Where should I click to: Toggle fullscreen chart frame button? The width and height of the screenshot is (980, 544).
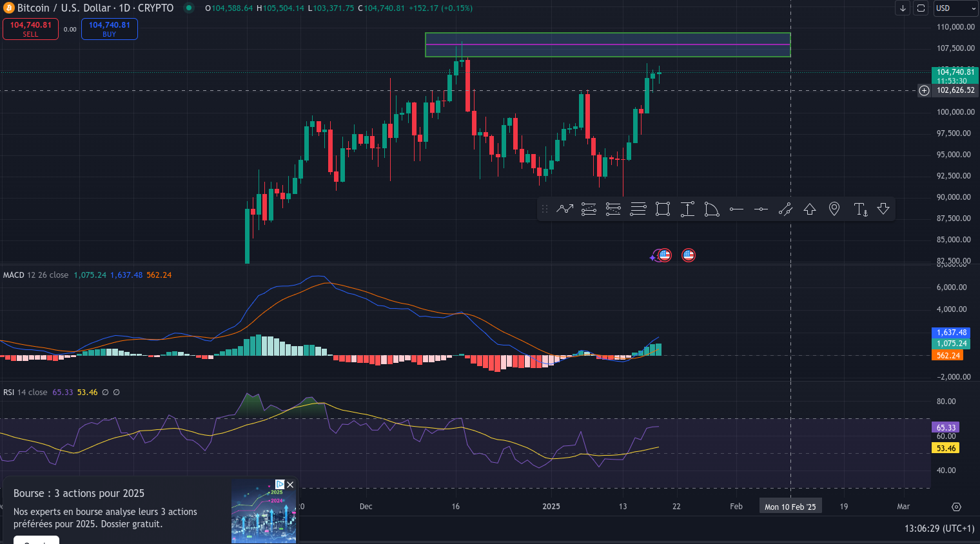(x=921, y=8)
